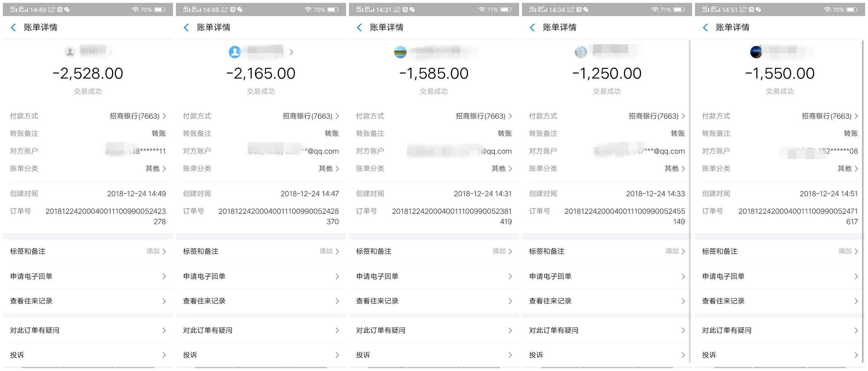The height and width of the screenshot is (371, 868).
Task: Open 投诉 on the -1,550.00 bill
Action: pyautogui.click(x=780, y=355)
